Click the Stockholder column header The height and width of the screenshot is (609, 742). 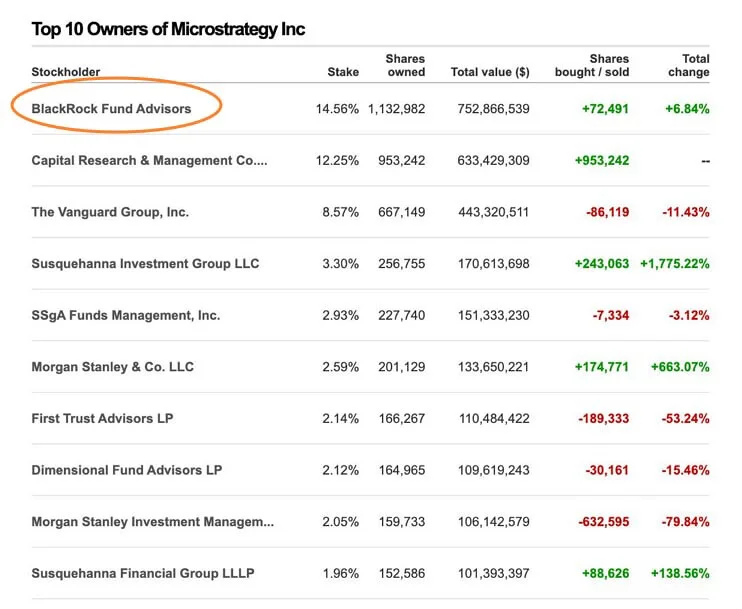66,72
